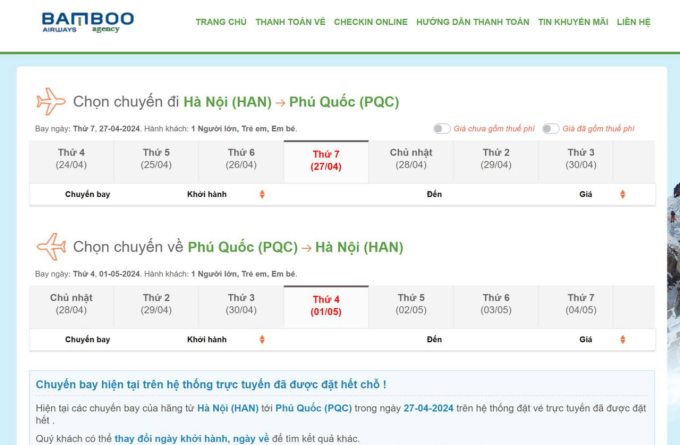
Task: Open Thanh toán vé in navigation
Action: point(290,21)
